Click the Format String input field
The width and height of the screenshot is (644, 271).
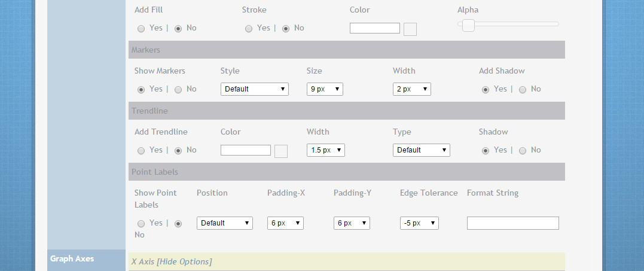(512, 223)
